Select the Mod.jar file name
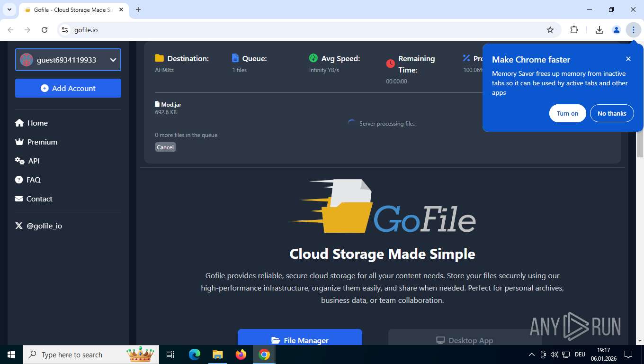 click(171, 104)
